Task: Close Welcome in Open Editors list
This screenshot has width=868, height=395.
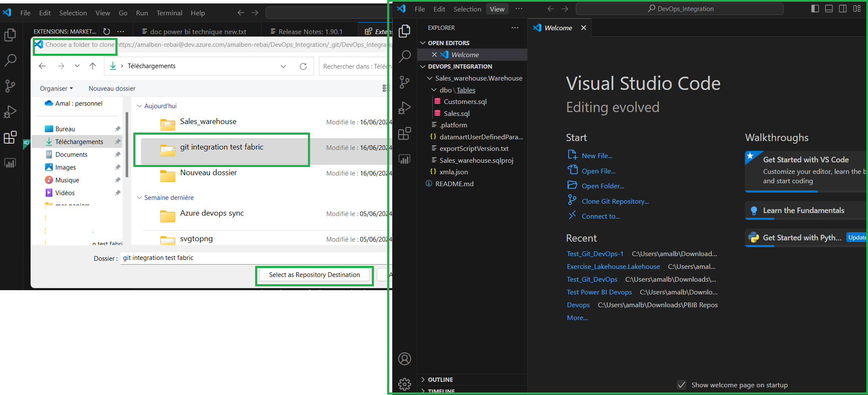Action: (434, 55)
